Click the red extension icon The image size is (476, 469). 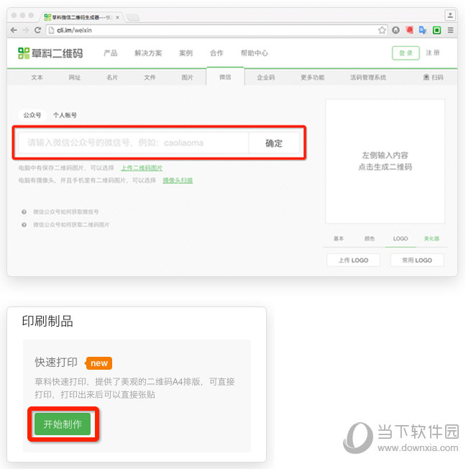410,29
